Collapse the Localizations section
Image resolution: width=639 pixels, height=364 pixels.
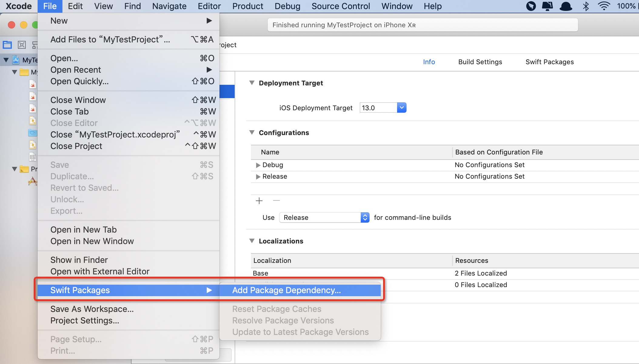(x=252, y=241)
